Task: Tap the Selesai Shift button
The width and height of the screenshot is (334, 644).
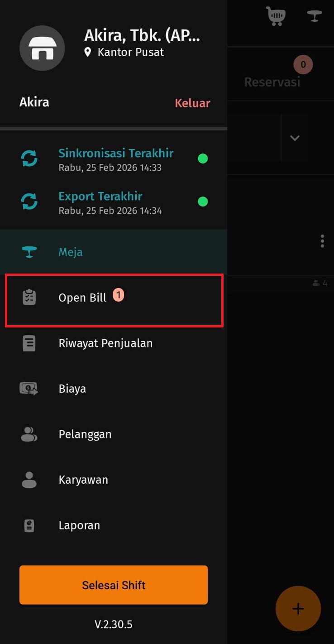Action: tap(114, 585)
